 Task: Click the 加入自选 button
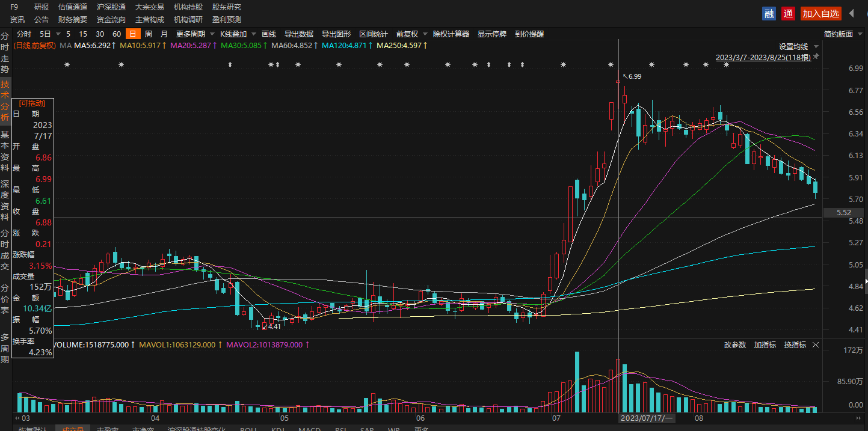coord(820,14)
